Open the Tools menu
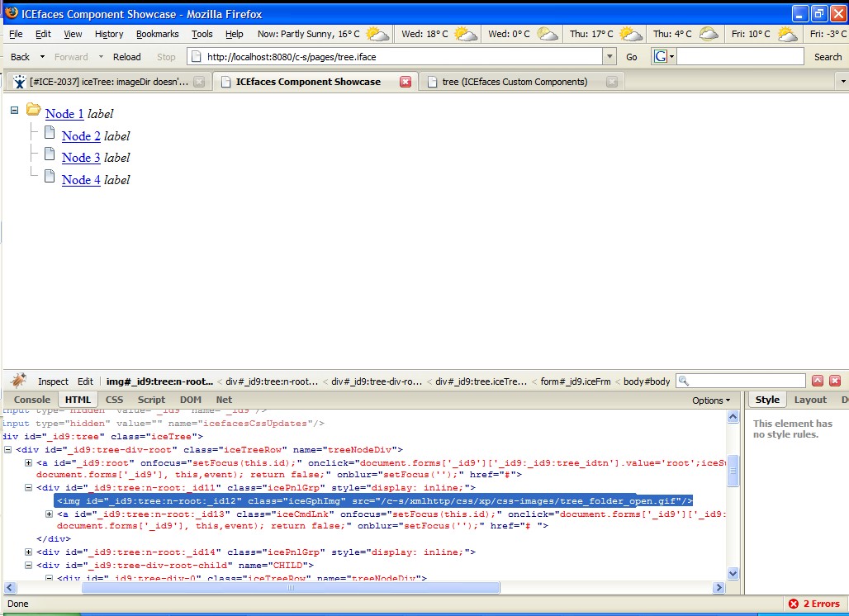This screenshot has width=849, height=616. [x=202, y=34]
